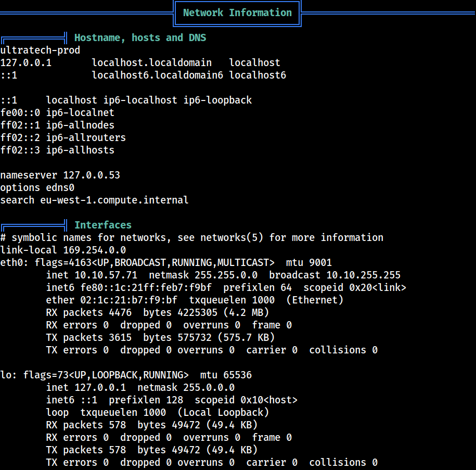Click the link-local 169.254.0.0 entry
The width and height of the screenshot is (476, 470).
pos(63,250)
